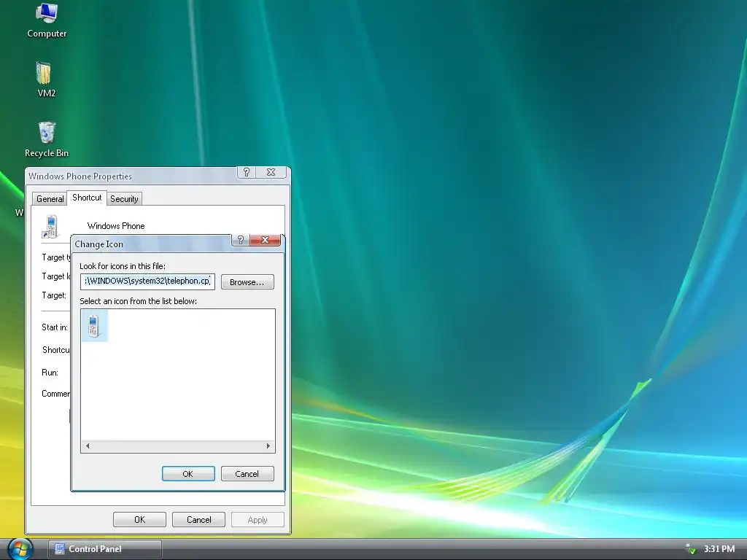Click the "Start in:" label in Properties
Screen dimensions: 747x560
(55, 327)
